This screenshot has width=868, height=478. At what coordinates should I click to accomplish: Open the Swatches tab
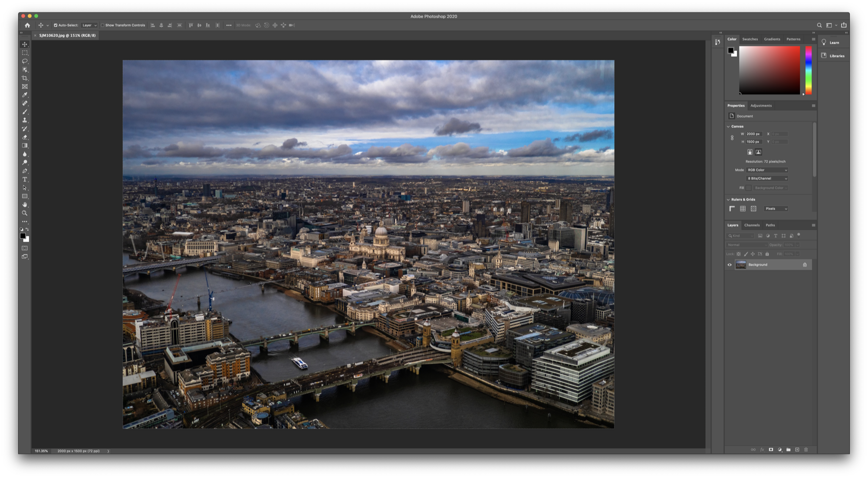[750, 39]
